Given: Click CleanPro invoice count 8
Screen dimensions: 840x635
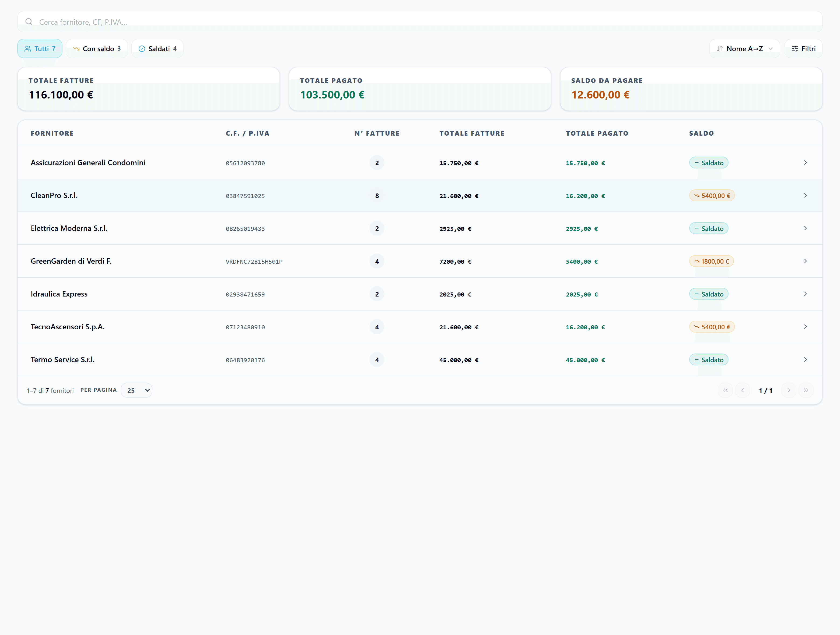Looking at the screenshot, I should tap(377, 196).
